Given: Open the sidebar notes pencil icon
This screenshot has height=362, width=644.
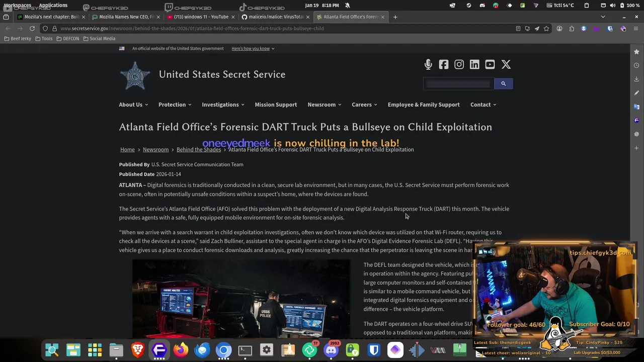Looking at the screenshot, I should coord(636,93).
